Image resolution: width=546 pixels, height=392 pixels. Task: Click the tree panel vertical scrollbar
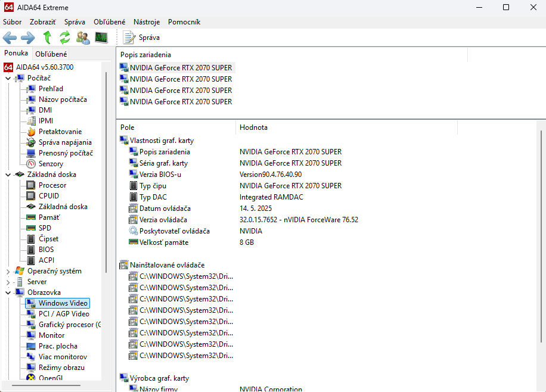pyautogui.click(x=106, y=172)
